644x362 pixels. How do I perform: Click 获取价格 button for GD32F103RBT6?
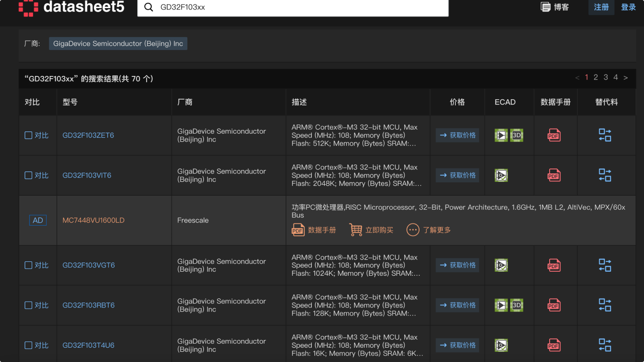tap(458, 305)
